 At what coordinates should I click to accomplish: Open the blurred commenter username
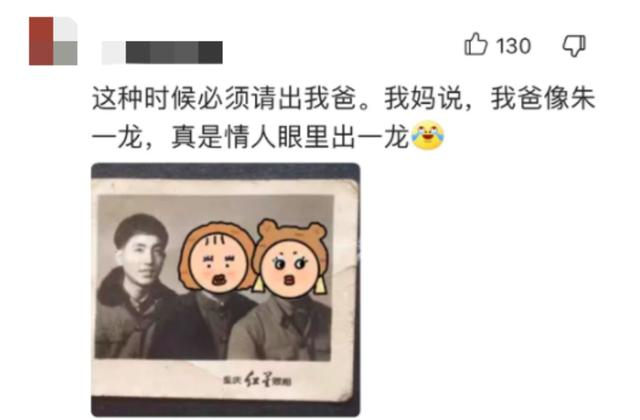click(x=162, y=53)
